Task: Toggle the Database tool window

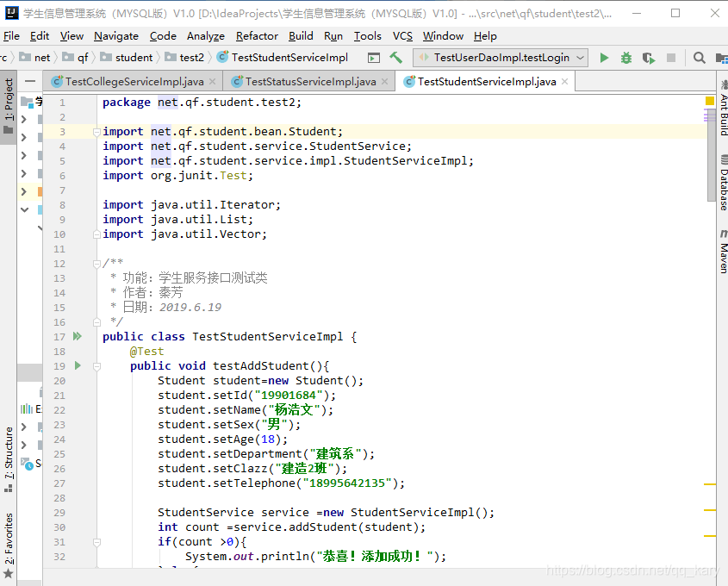Action: pyautogui.click(x=723, y=183)
